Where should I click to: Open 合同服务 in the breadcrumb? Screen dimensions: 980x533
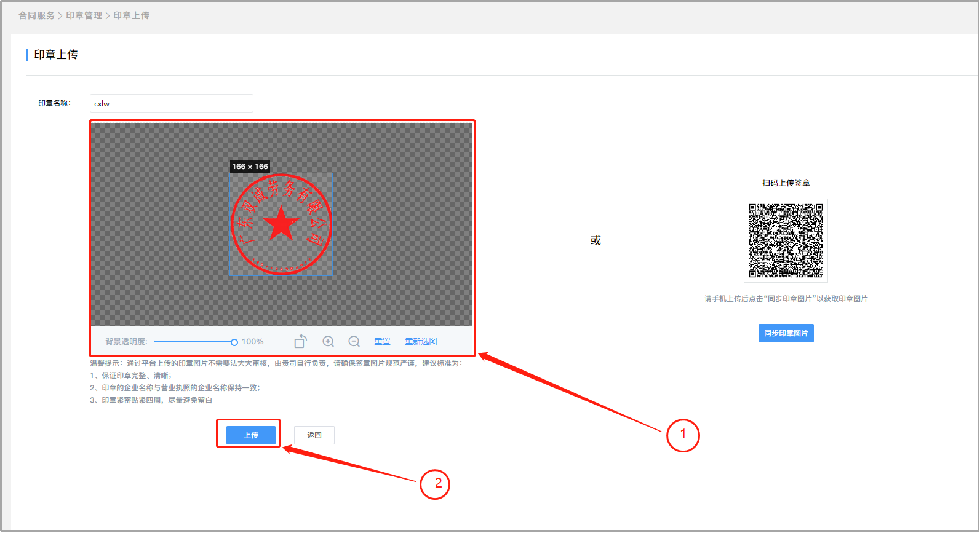(x=36, y=15)
